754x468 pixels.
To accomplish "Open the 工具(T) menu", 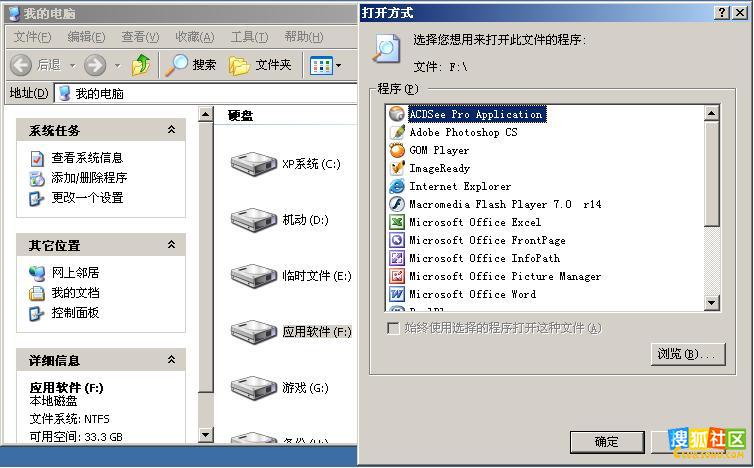I will 249,37.
